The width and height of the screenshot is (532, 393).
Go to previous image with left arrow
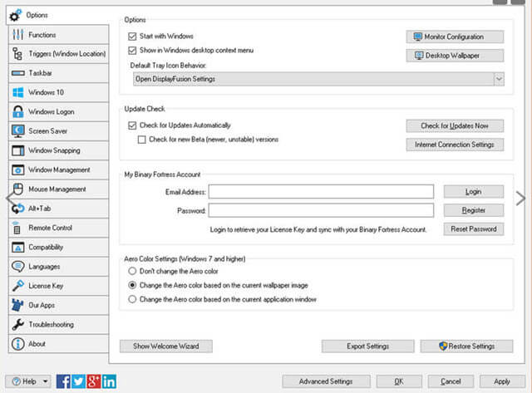(x=9, y=199)
